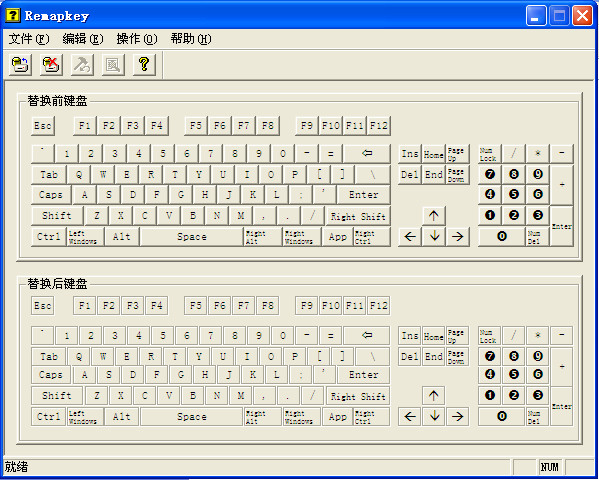Click the right arrow key on bottom keyboard
Image resolution: width=599 pixels, height=480 pixels.
457,417
